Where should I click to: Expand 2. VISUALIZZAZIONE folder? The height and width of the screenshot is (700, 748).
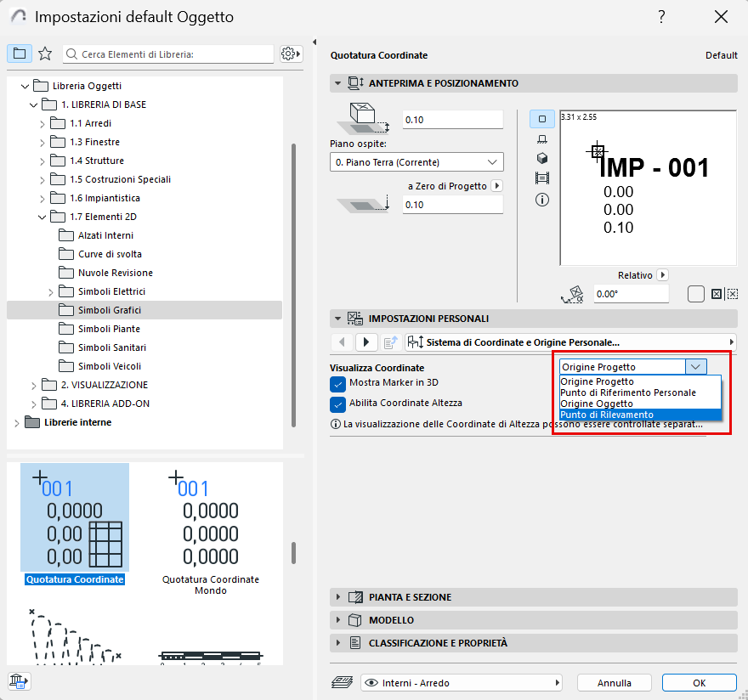click(33, 386)
